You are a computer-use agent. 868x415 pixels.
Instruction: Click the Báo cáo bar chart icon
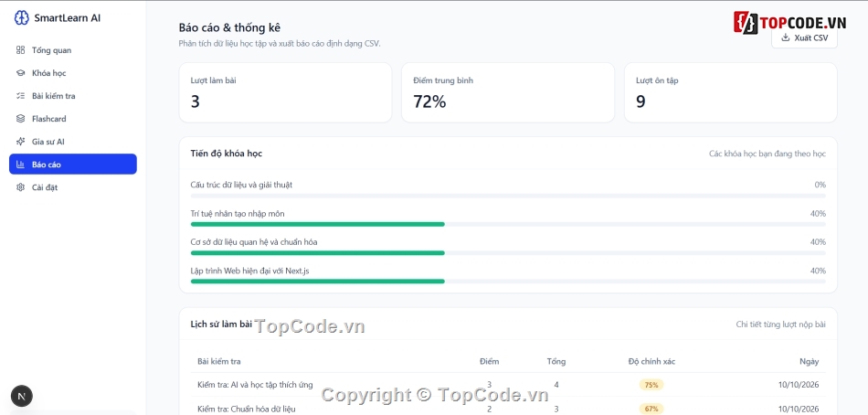(x=20, y=164)
